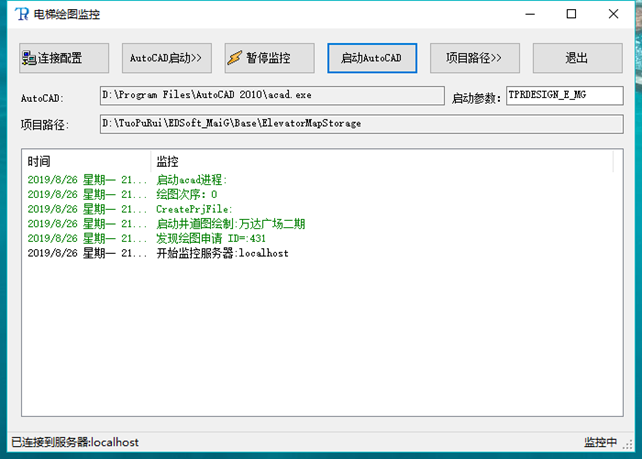Select log row 启动井道图绘制:万达广场二期
642x459 pixels.
pos(228,224)
